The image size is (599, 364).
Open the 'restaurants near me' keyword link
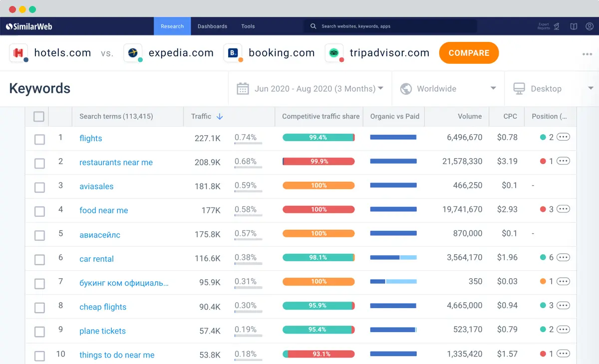116,163
